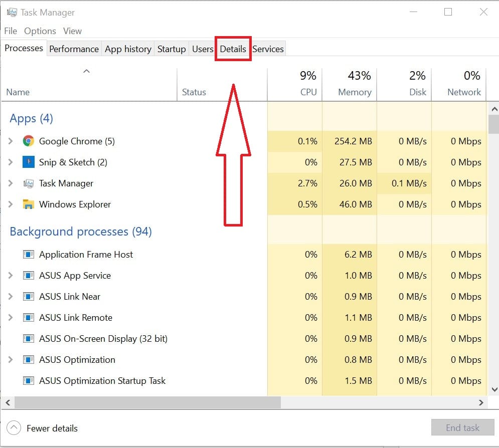Click the Google Chrome icon
This screenshot has height=448, width=499.
point(28,141)
